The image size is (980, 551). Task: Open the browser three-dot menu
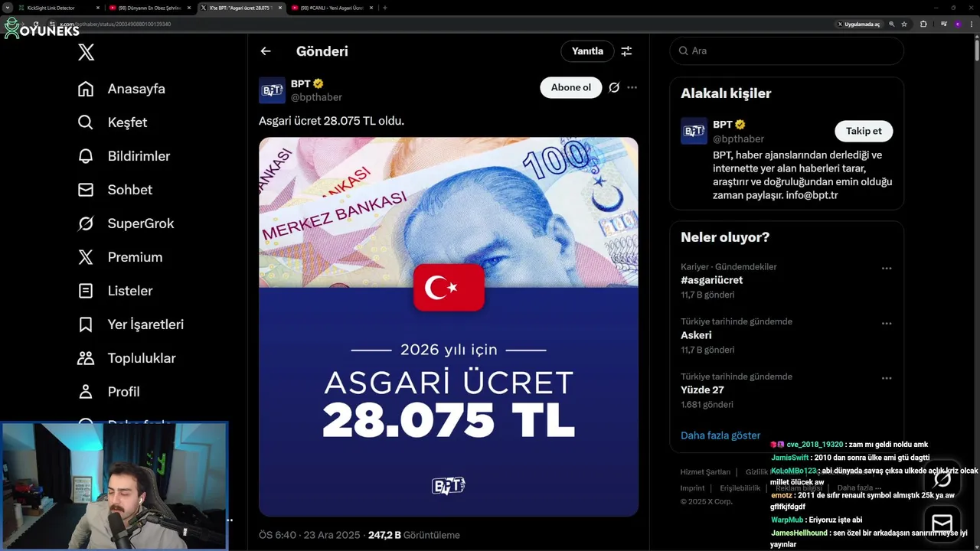[x=971, y=24]
